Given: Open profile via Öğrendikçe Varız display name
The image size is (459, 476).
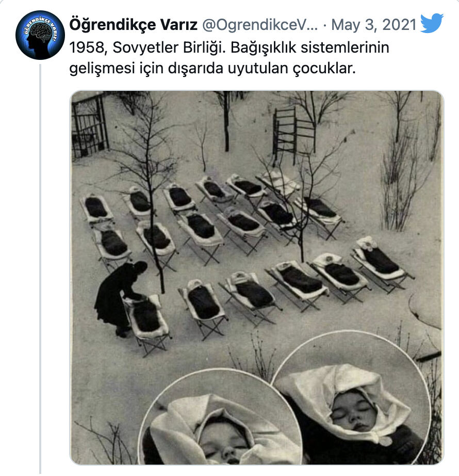Looking at the screenshot, I should coord(134,25).
